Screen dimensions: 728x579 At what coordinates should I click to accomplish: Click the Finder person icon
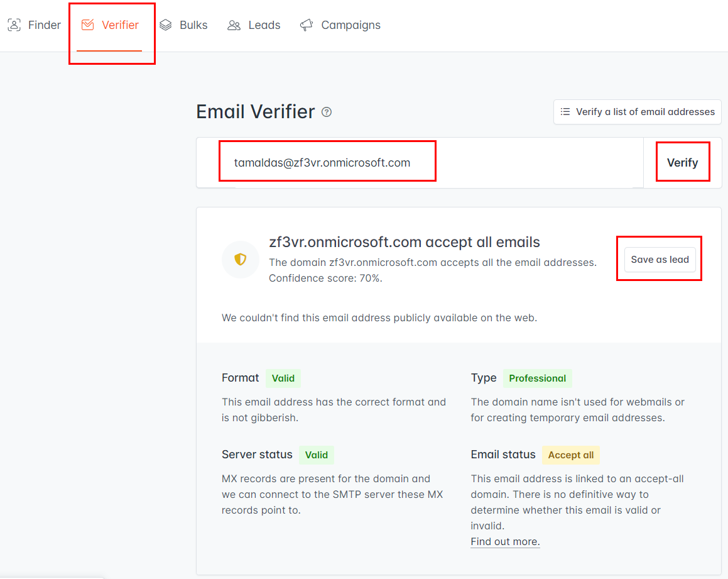point(13,25)
